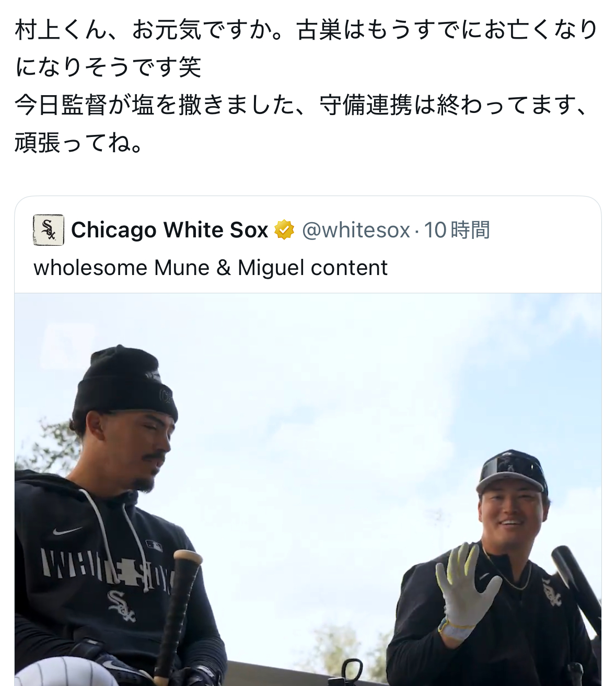Viewport: 616px width, 686px height.
Task: Click the gold verified badge
Action: pyautogui.click(x=284, y=230)
